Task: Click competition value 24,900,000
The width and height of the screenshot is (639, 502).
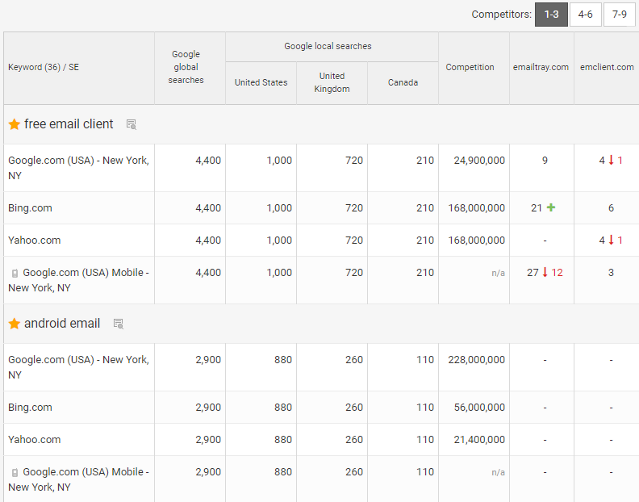Action: point(479,161)
